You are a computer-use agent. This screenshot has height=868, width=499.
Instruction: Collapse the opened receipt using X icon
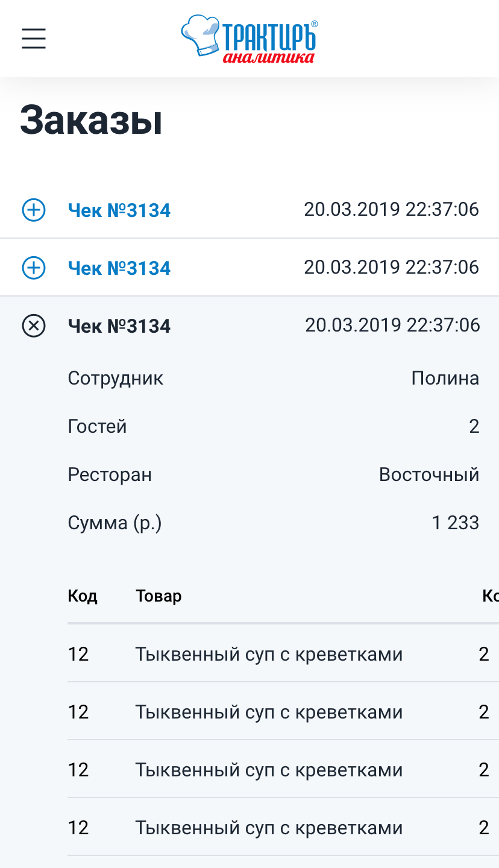(34, 326)
